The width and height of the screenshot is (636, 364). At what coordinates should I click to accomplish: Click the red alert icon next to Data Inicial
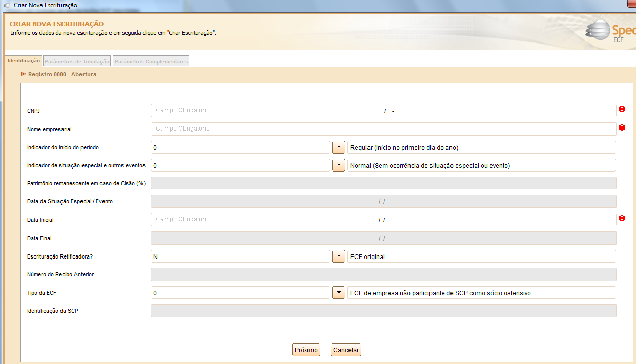click(622, 218)
